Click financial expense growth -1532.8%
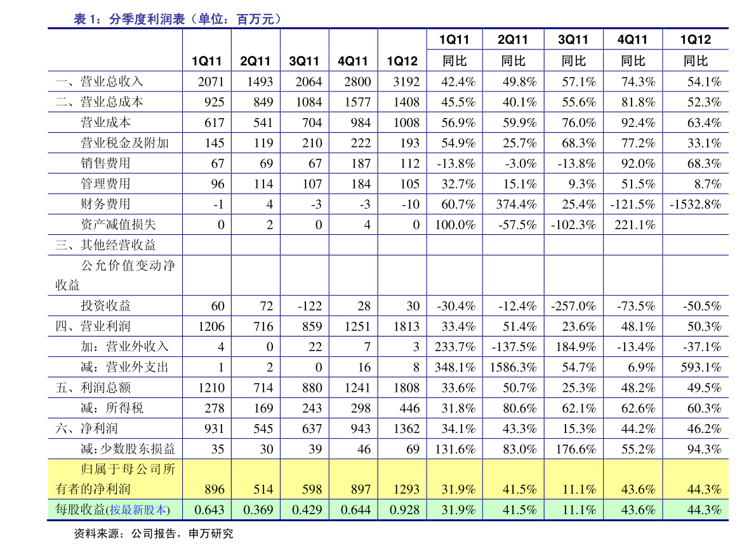Viewport: 756px width, 553px height. click(x=696, y=204)
